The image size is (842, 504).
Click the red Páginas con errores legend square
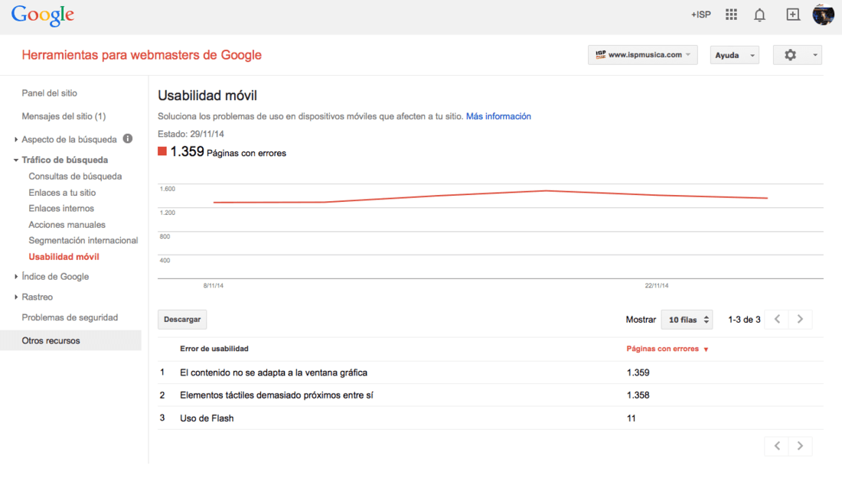pos(162,151)
